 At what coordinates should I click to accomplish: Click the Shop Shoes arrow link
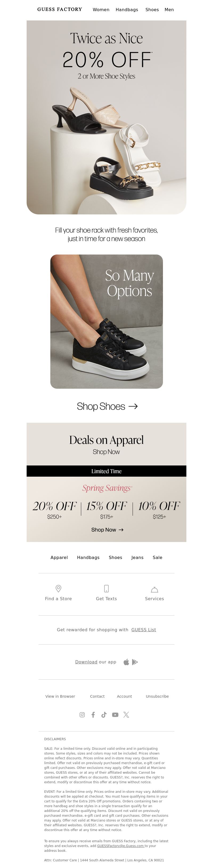tap(107, 406)
